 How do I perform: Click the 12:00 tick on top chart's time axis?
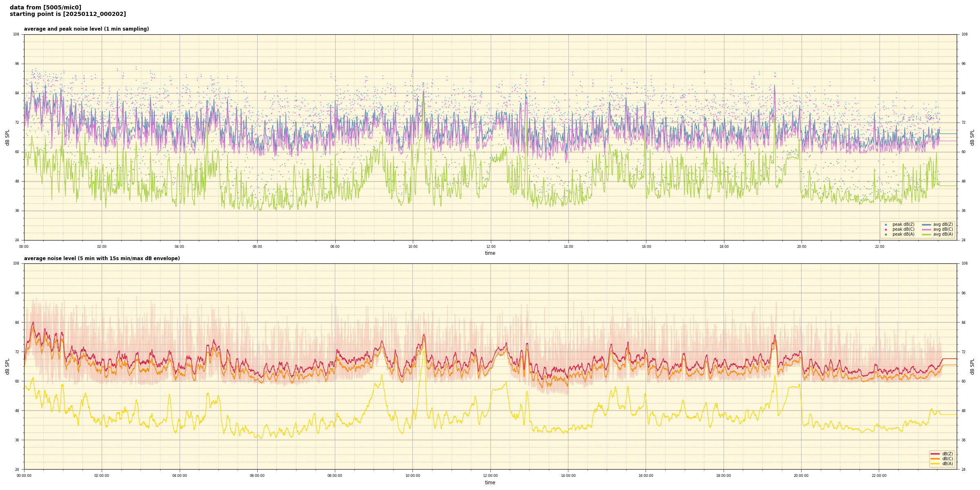[x=490, y=247]
